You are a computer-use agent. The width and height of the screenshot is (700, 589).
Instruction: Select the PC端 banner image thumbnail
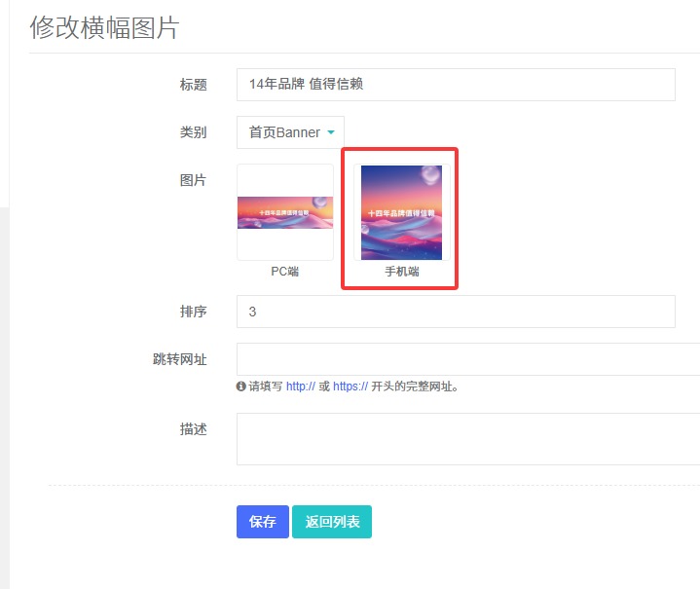coord(285,212)
